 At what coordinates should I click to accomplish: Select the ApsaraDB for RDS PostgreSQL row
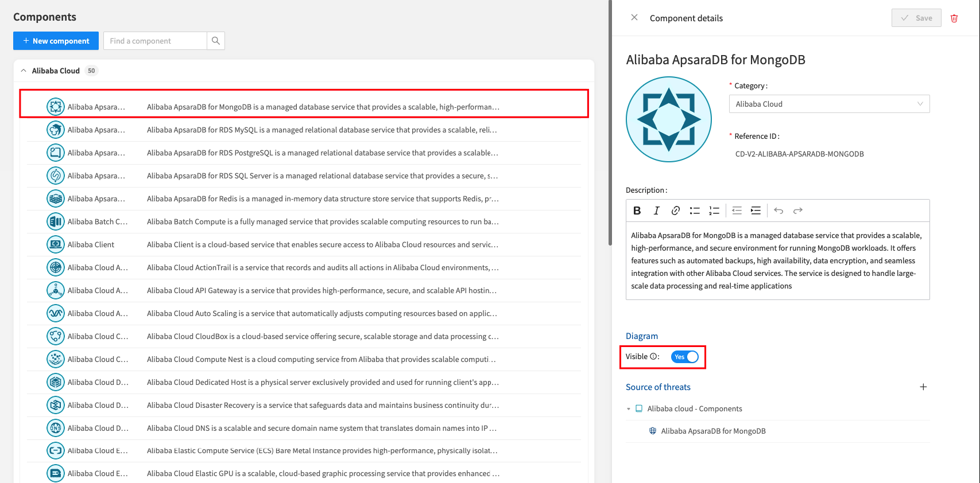304,153
